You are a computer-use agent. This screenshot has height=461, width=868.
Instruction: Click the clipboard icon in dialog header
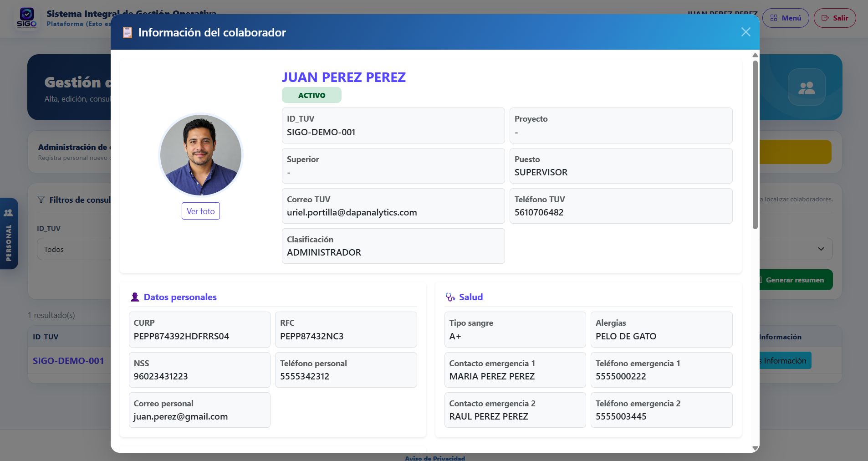click(128, 32)
